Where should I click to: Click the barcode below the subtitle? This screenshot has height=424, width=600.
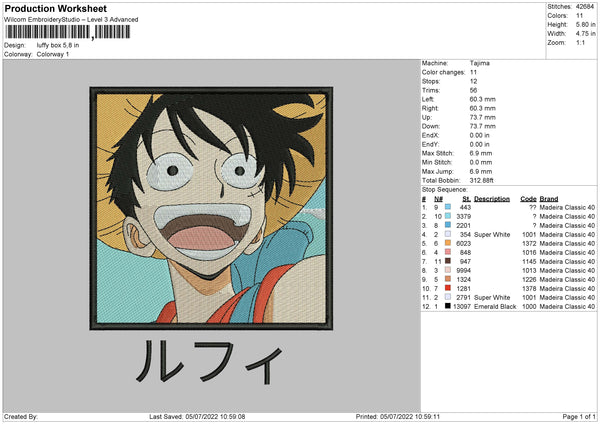(x=67, y=32)
